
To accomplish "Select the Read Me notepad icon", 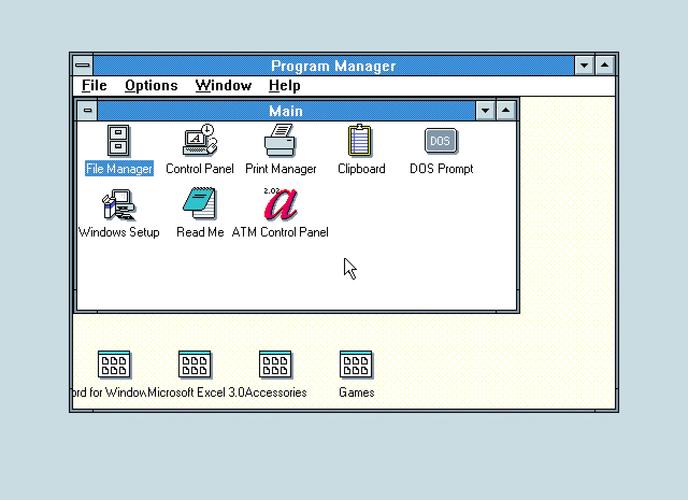I will click(x=200, y=203).
